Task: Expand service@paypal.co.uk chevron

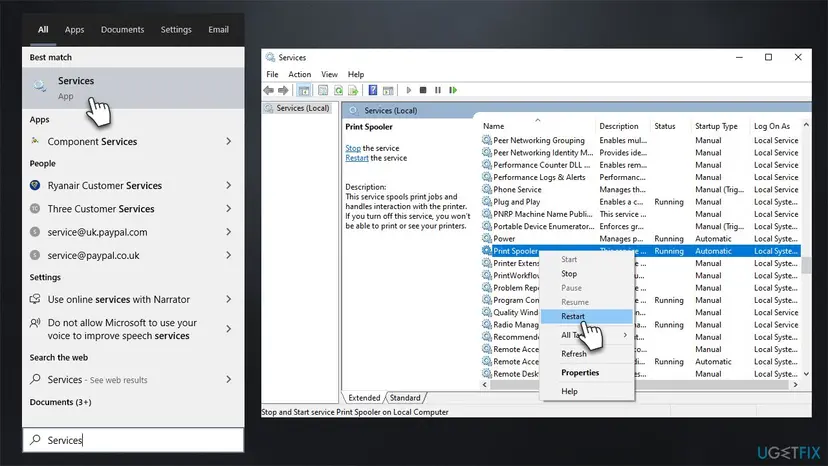Action: coord(229,255)
